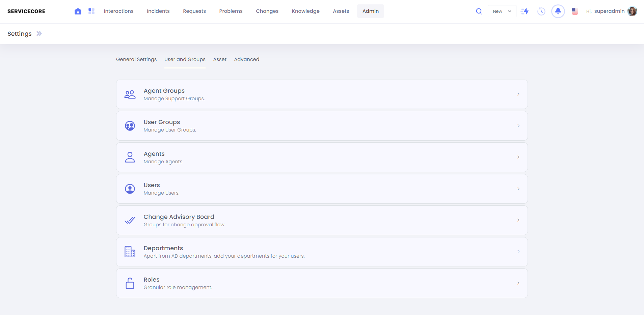This screenshot has width=644, height=315.
Task: Go to Knowledge menu item
Action: [305, 11]
